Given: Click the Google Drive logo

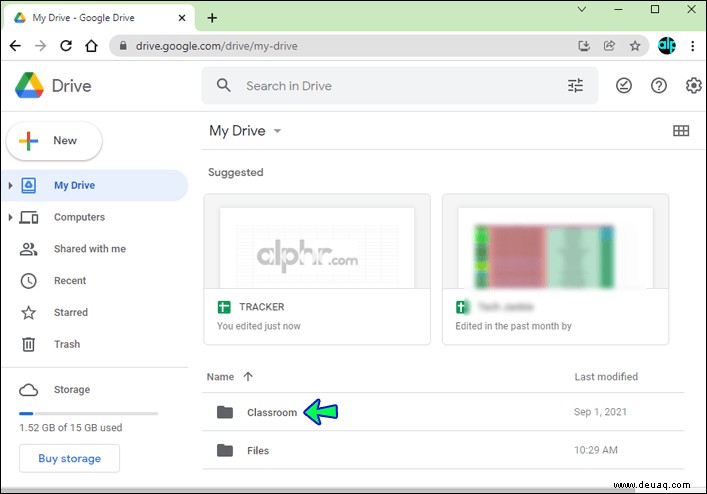Looking at the screenshot, I should 29,86.
